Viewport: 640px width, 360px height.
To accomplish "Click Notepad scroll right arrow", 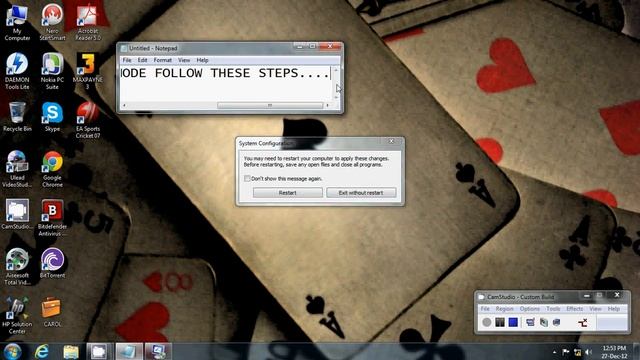I will [327, 105].
